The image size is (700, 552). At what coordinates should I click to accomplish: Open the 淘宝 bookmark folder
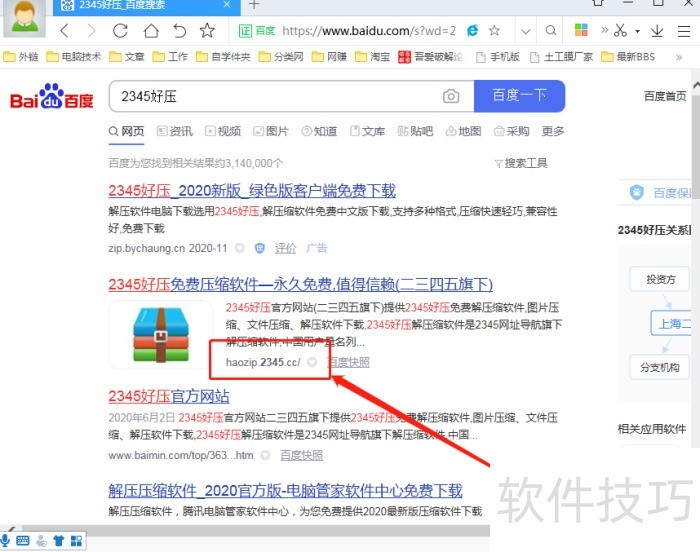(372, 57)
